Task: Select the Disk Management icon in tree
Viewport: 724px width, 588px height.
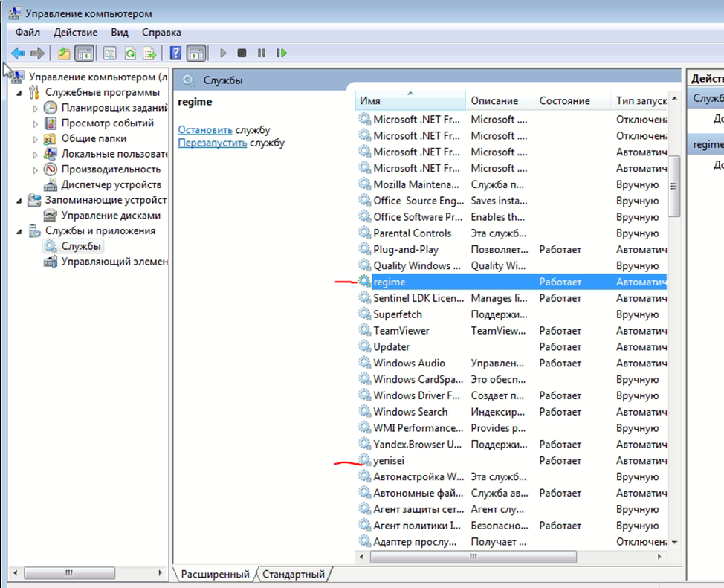Action: (50, 216)
